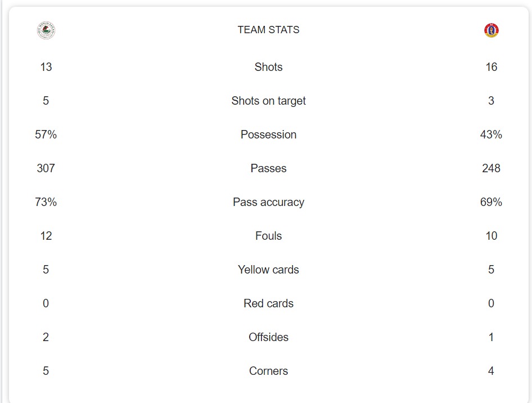The height and width of the screenshot is (403, 532).
Task: Click the left team's 57% possession value
Action: pyautogui.click(x=46, y=135)
